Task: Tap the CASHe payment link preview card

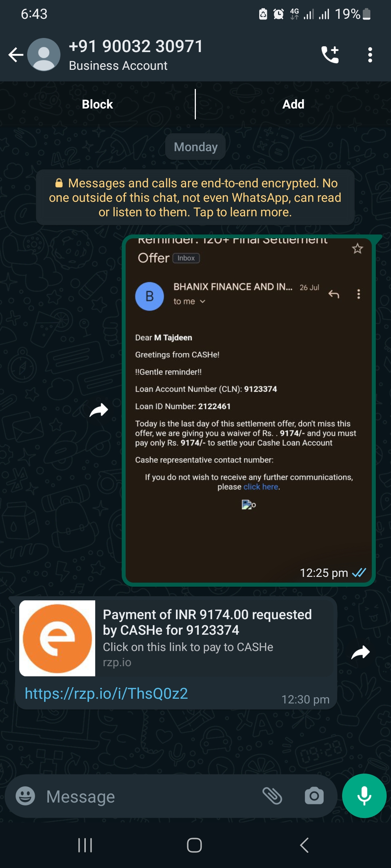Action: [176, 638]
